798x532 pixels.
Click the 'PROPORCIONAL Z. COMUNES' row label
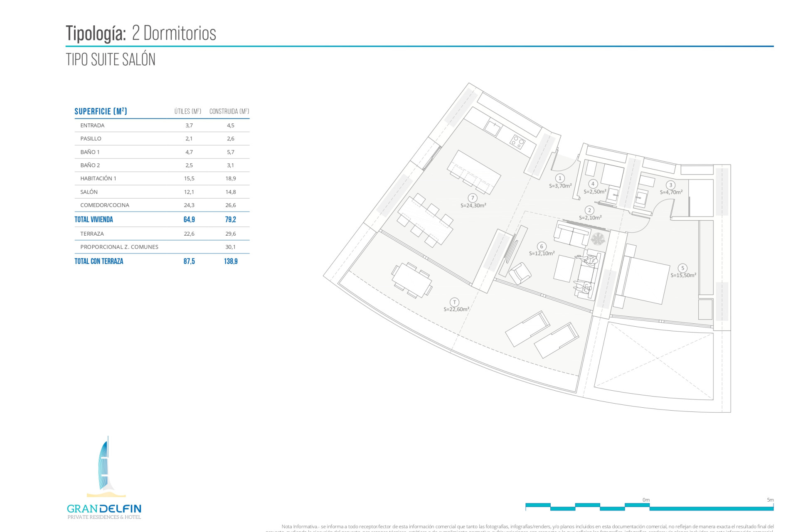pos(119,247)
